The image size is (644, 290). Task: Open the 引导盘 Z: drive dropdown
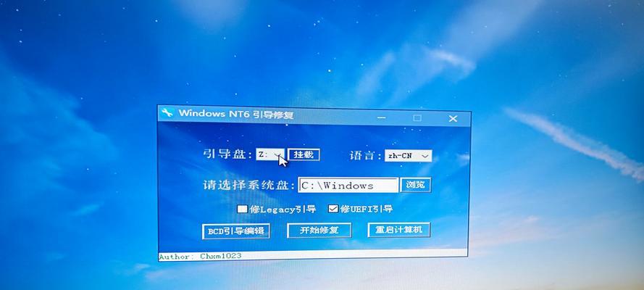pyautogui.click(x=269, y=155)
